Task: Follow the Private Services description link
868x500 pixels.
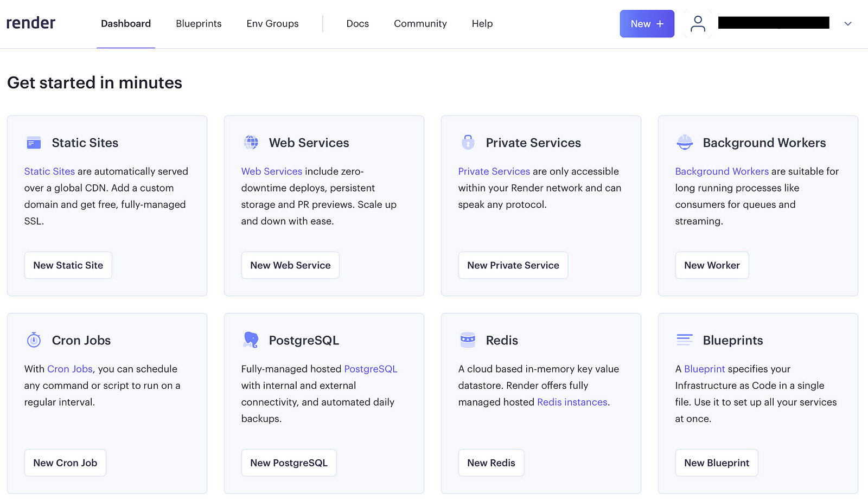Action: tap(494, 171)
